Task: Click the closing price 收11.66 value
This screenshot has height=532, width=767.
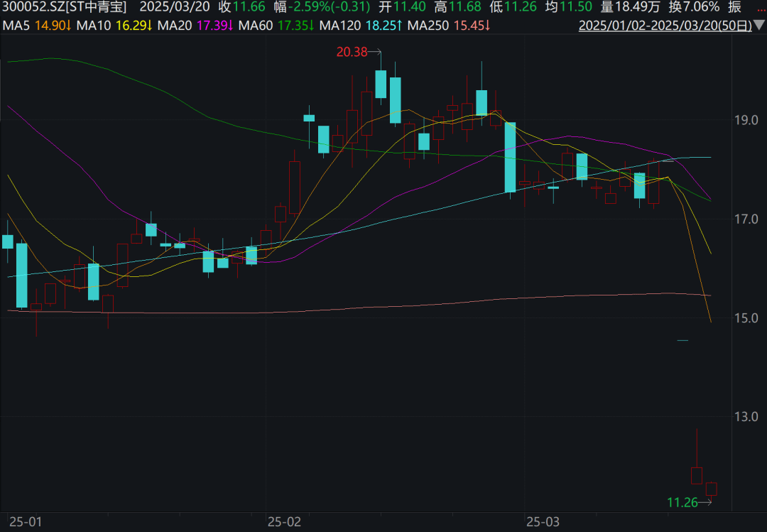Action: [x=241, y=7]
